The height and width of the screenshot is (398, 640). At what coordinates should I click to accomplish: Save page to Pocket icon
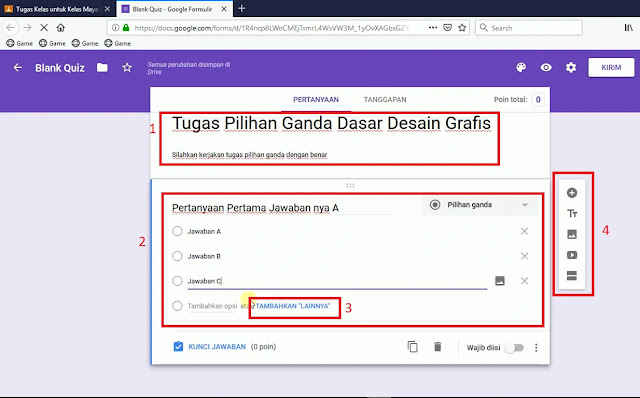tap(447, 27)
